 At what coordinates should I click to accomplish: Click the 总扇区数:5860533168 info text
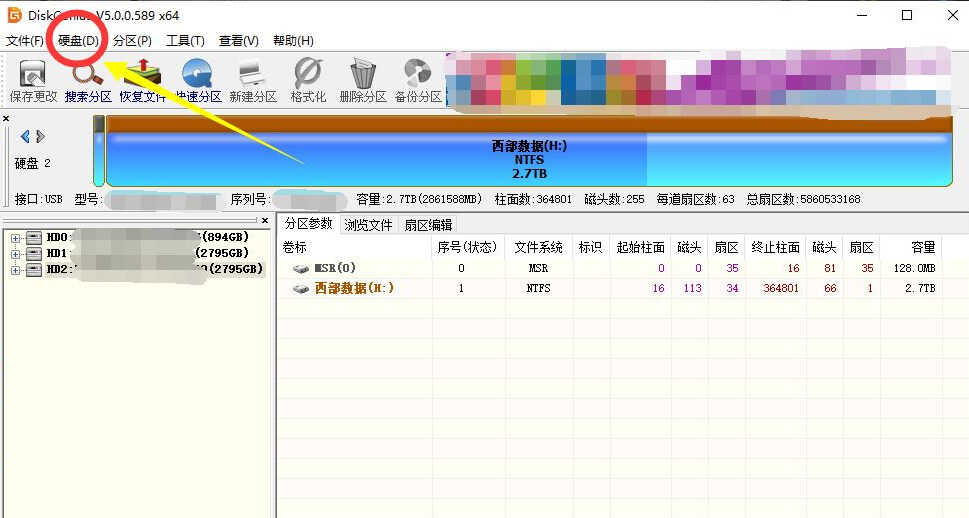coord(803,199)
